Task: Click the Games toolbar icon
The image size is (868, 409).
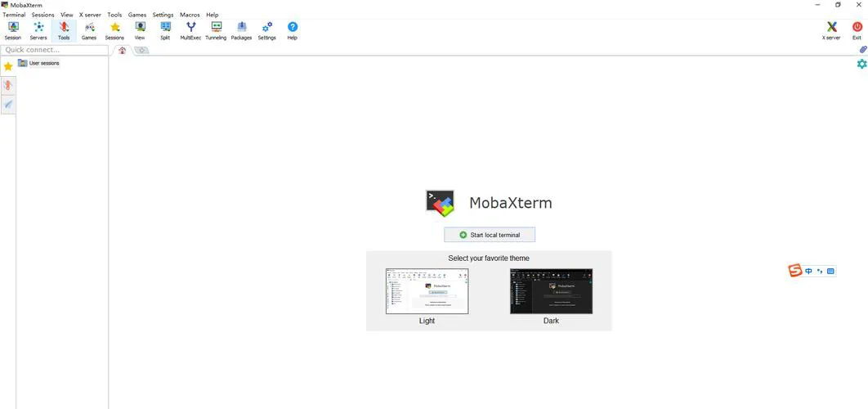Action: 89,30
